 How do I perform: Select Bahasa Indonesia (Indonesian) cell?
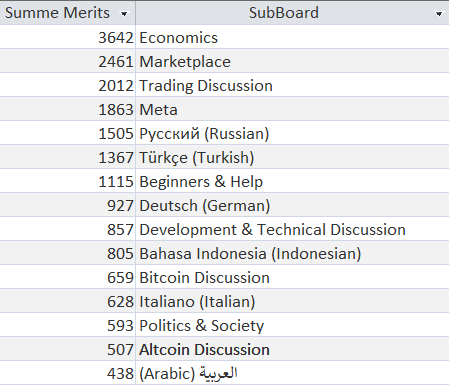pyautogui.click(x=292, y=253)
